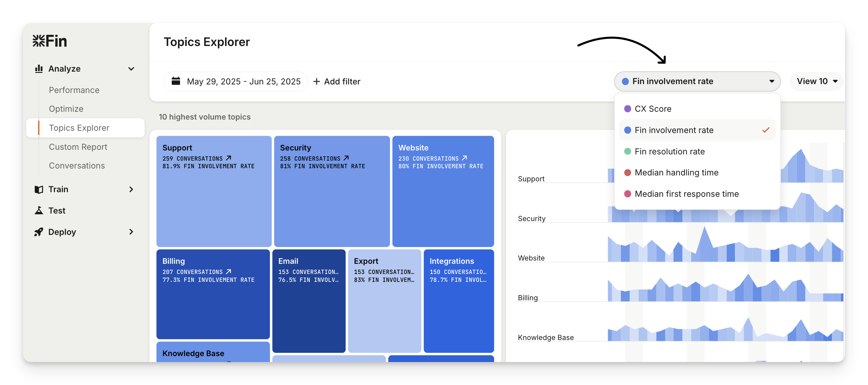Click the Test flask icon
Image resolution: width=868 pixels, height=385 pixels.
tap(39, 211)
